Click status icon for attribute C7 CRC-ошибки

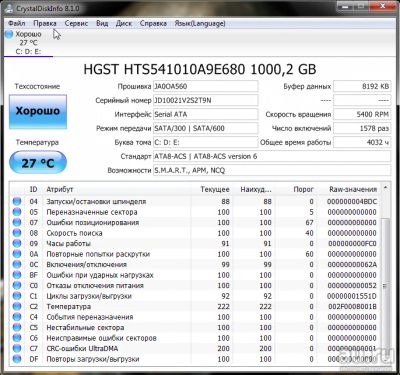[x=17, y=348]
